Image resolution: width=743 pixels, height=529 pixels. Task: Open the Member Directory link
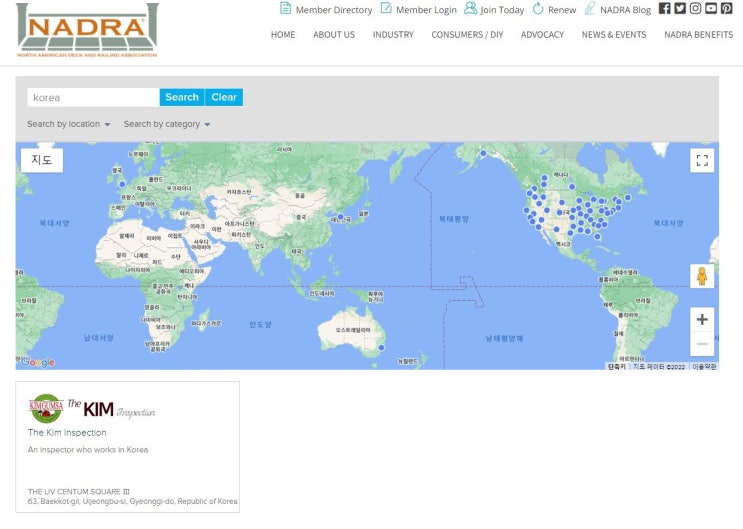pyautogui.click(x=326, y=10)
